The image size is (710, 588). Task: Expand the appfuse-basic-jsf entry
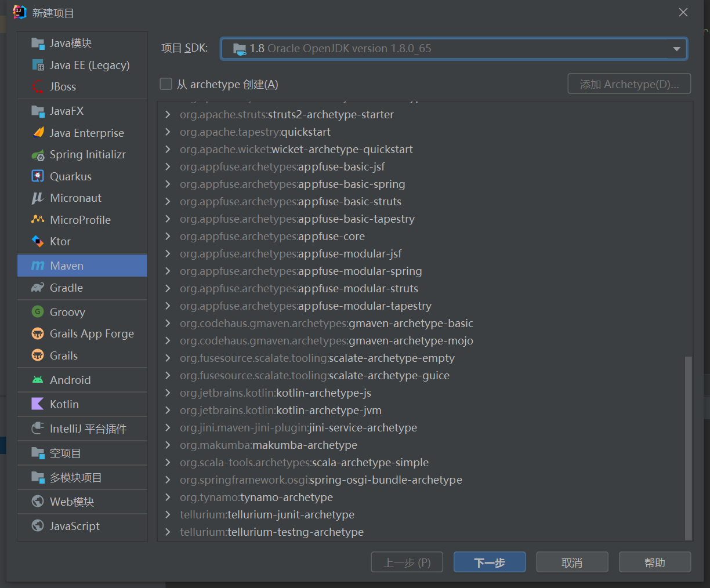pos(168,167)
